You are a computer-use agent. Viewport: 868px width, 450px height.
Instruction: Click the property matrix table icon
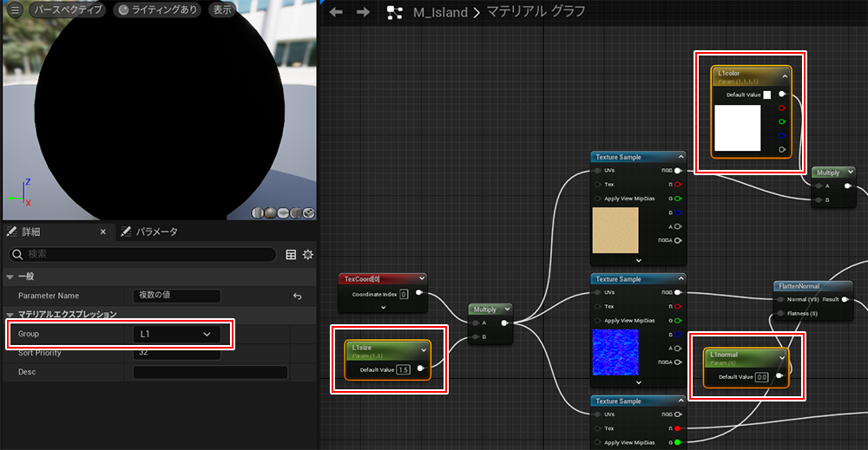pyautogui.click(x=291, y=255)
